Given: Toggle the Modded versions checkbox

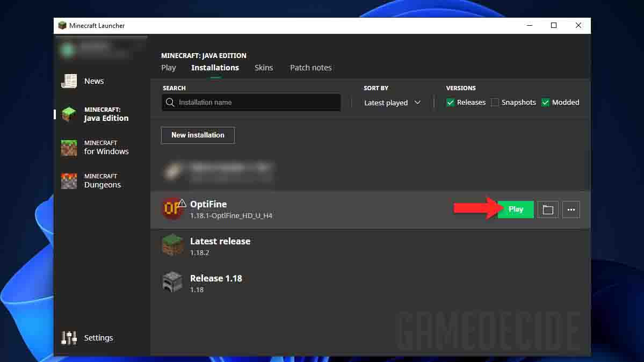Looking at the screenshot, I should (545, 103).
